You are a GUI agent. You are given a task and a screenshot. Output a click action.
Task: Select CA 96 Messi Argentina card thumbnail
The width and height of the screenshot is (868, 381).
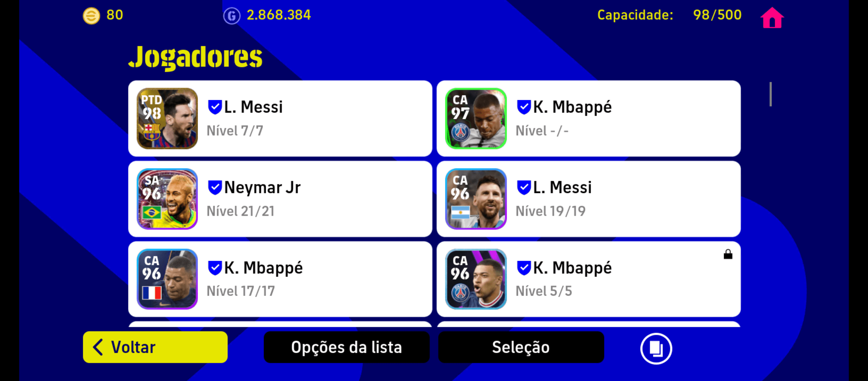tap(476, 199)
